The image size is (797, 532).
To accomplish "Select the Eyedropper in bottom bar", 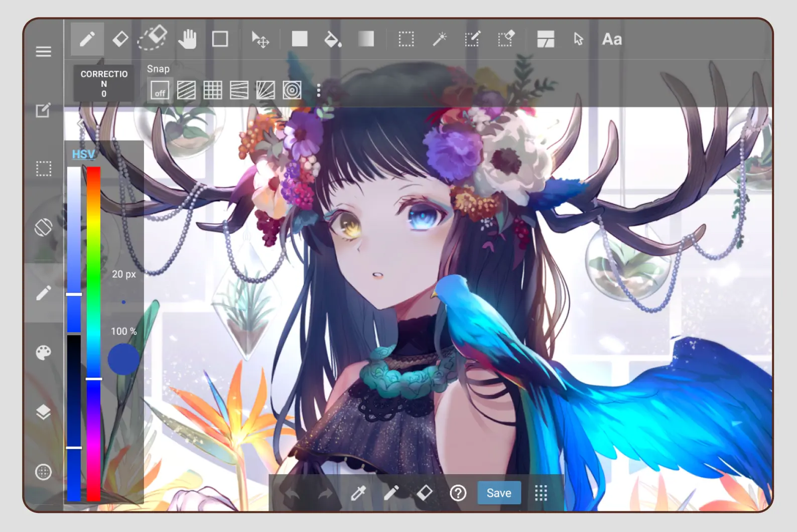I will pos(358,493).
